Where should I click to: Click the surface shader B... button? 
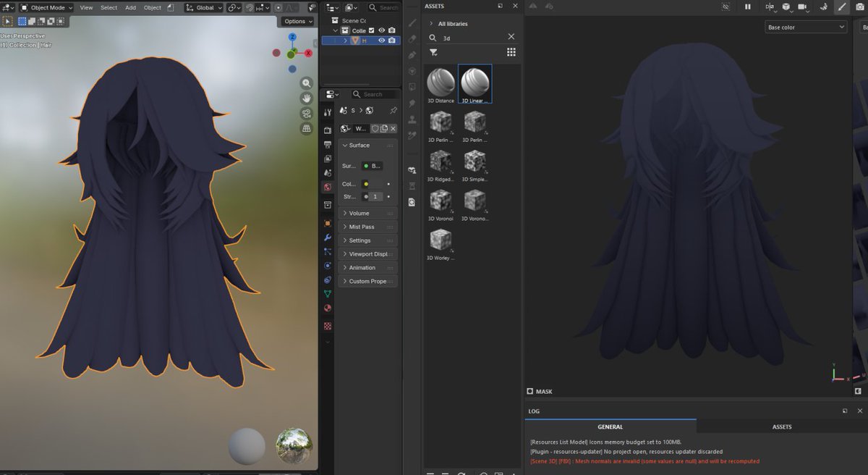(373, 166)
